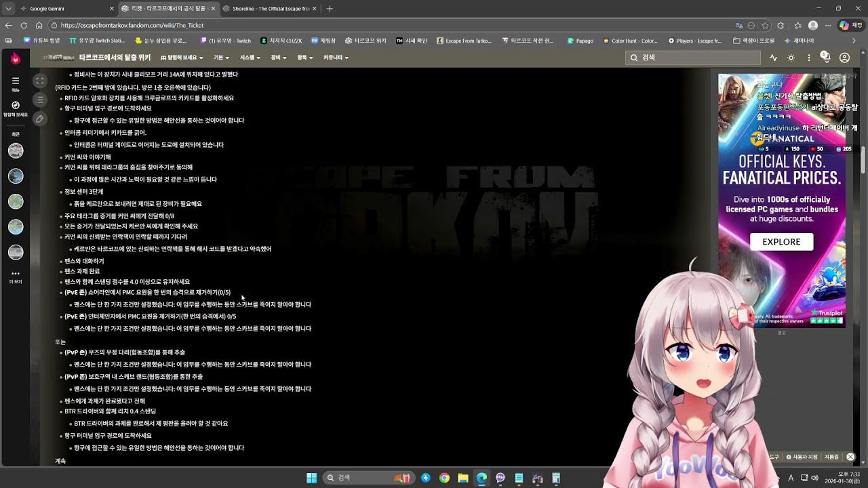The height and width of the screenshot is (488, 868).
Task: Click the browser back arrow
Action: (x=9, y=25)
